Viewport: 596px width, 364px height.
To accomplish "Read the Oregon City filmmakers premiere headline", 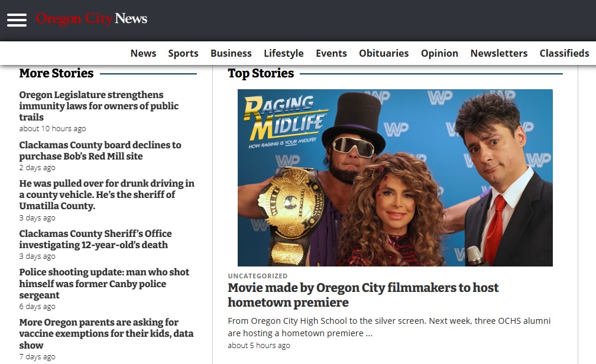I will (363, 295).
